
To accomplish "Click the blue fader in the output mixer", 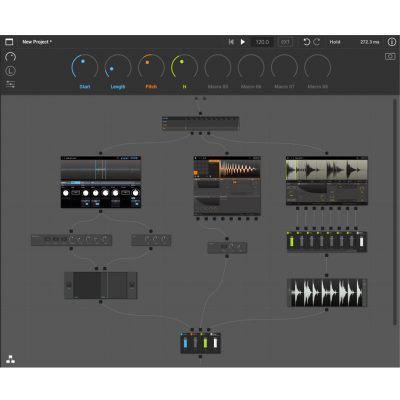I will click(186, 343).
